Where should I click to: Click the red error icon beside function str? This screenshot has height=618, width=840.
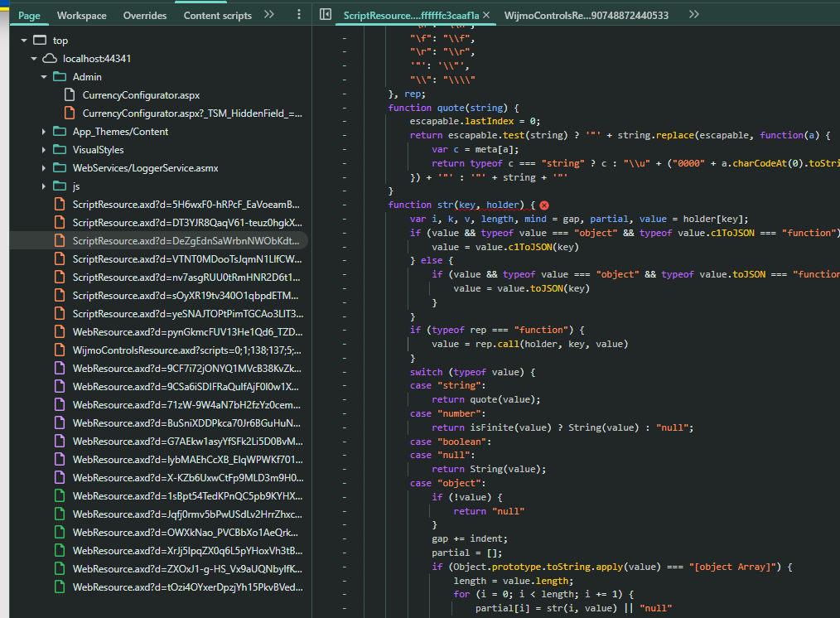(544, 205)
